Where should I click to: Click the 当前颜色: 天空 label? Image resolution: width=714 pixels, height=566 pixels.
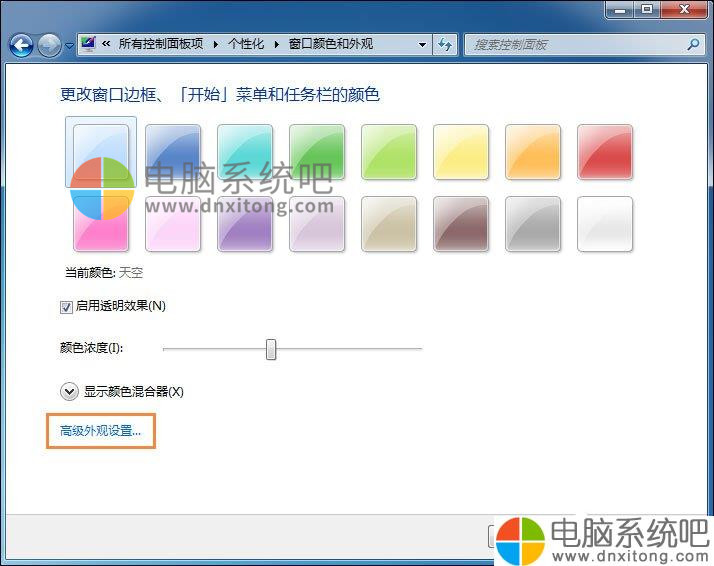(104, 273)
